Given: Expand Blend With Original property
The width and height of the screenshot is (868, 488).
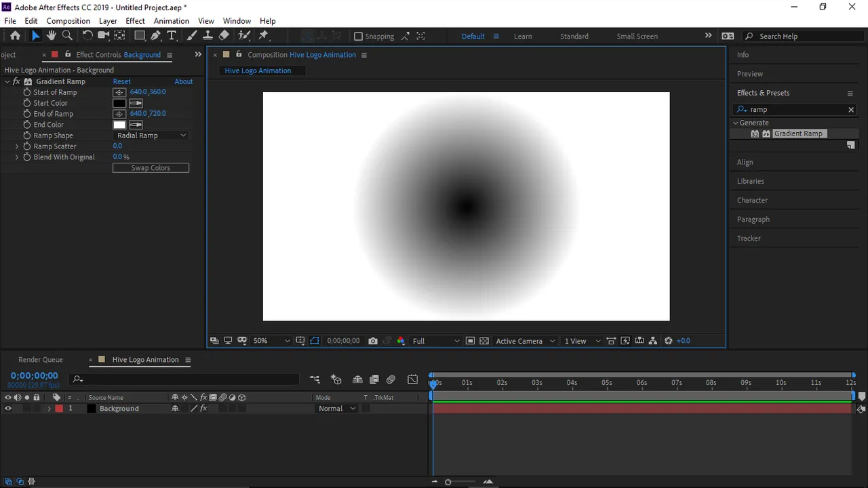Looking at the screenshot, I should tap(17, 157).
